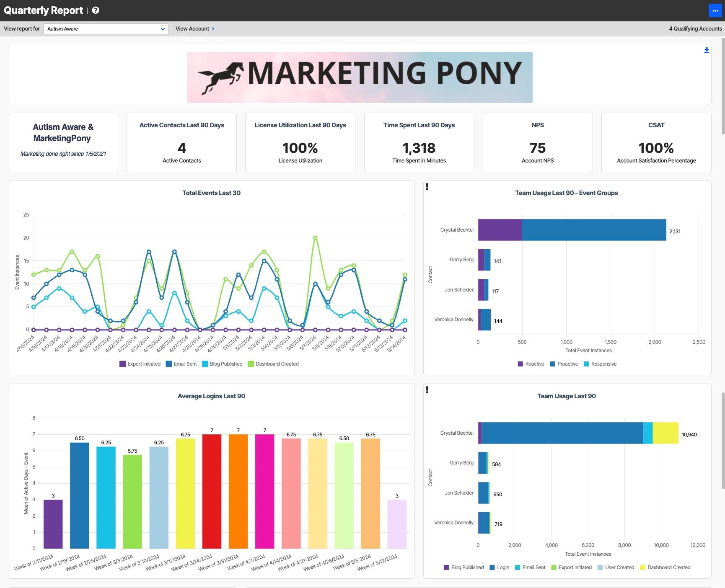The height and width of the screenshot is (588, 725).
Task: Open the View Account link
Action: (192, 29)
